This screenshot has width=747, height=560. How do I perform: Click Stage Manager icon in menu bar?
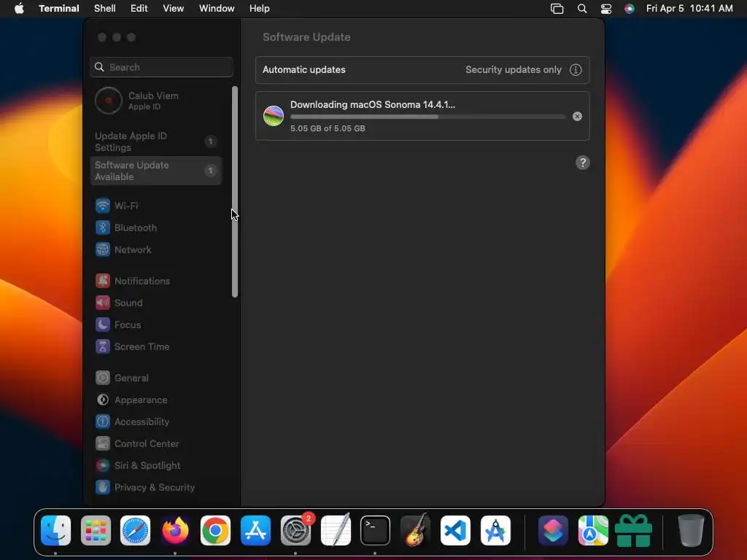(x=557, y=9)
